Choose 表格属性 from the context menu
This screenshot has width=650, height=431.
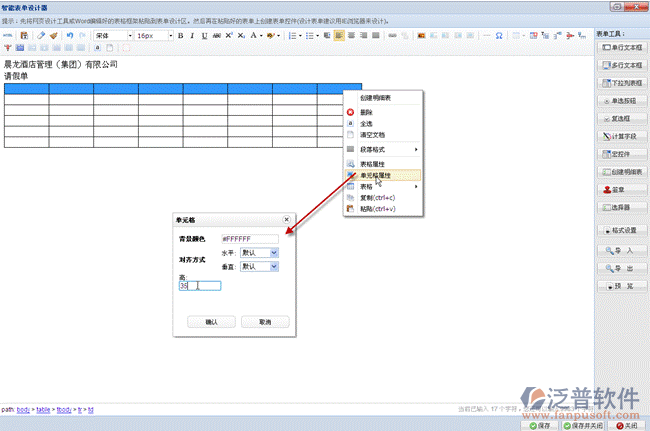(x=373, y=163)
